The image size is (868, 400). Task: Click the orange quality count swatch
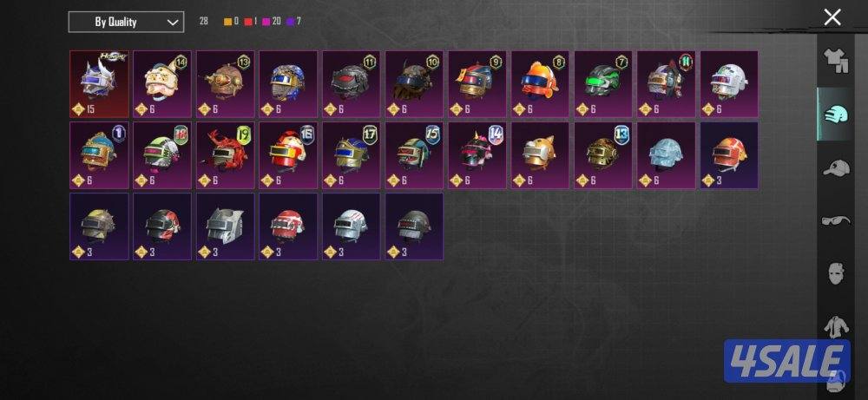coord(227,23)
